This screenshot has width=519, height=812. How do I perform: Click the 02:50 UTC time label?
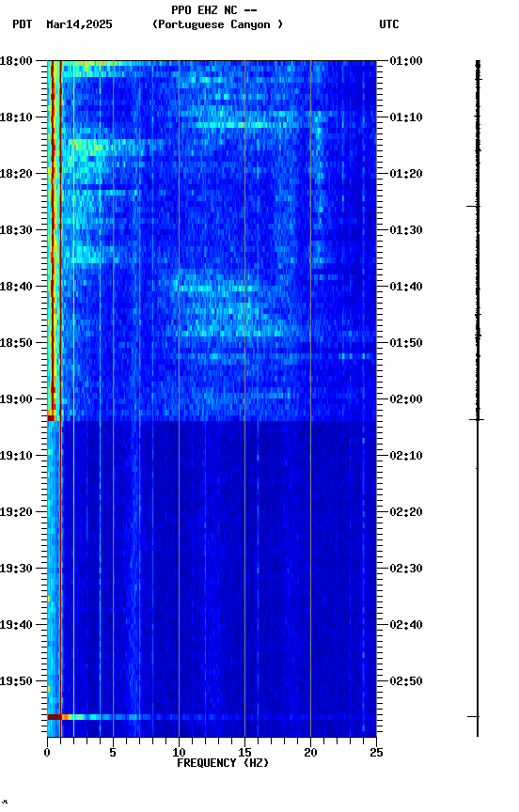tap(406, 682)
